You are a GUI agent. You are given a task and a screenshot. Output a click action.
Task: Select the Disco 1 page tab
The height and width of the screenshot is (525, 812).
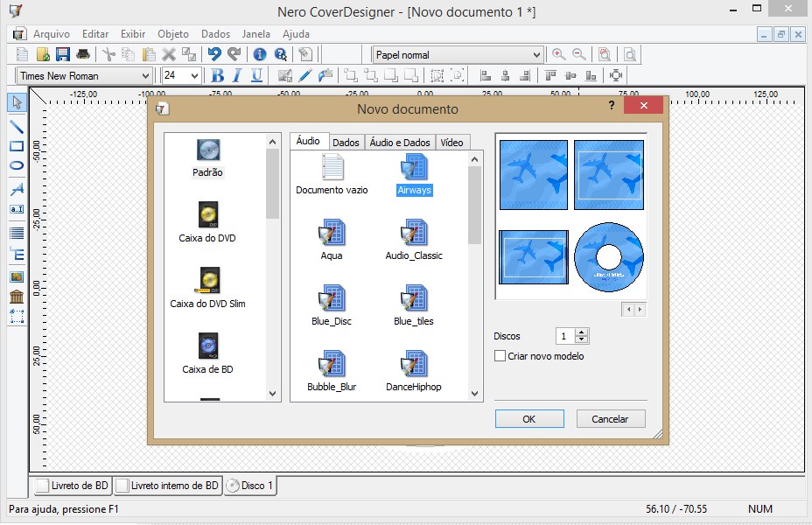point(250,486)
